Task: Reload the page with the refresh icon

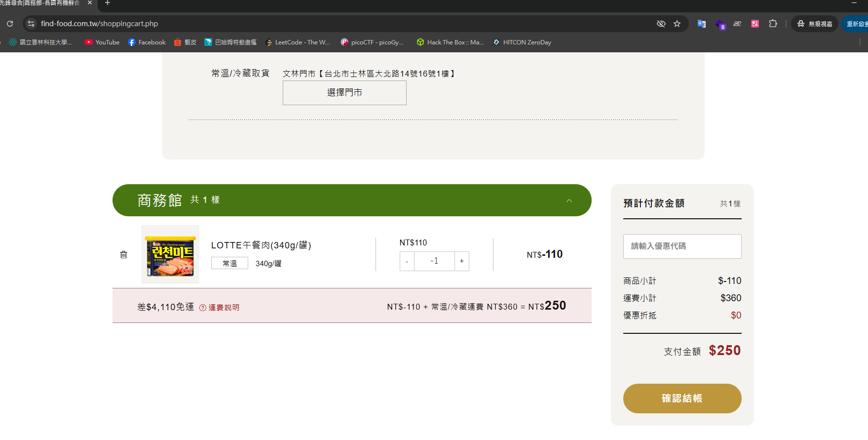Action: 10,24
